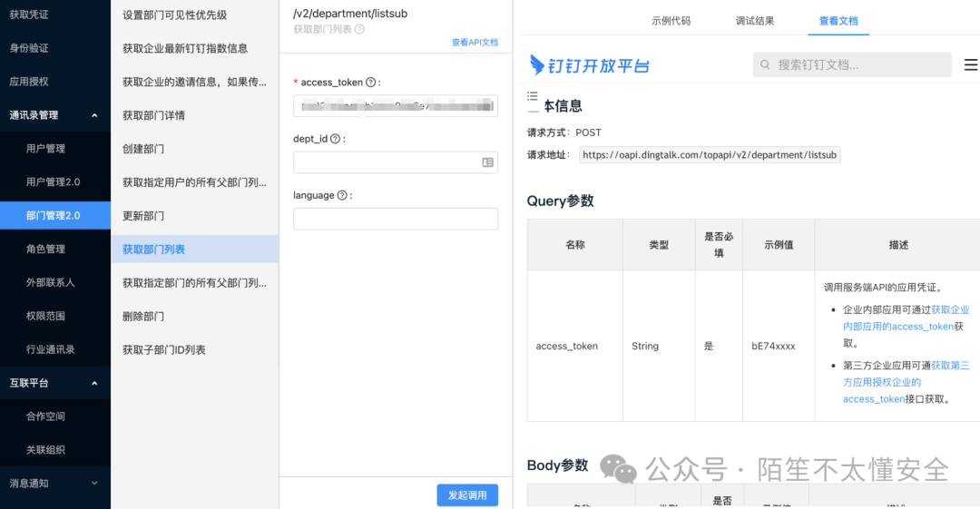The image size is (980, 509).
Task: Click help icon next to dept_id label
Action: (x=335, y=139)
